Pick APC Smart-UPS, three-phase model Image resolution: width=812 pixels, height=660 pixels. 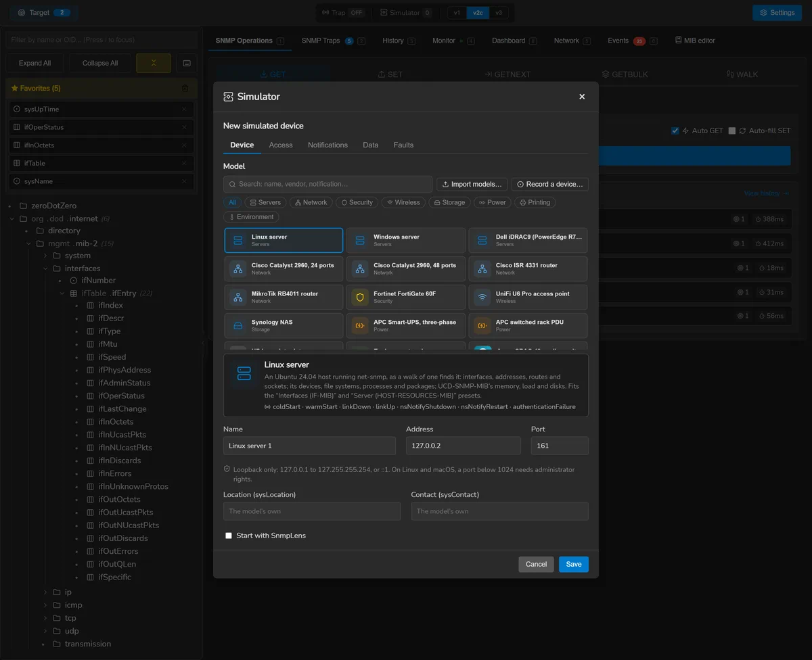(406, 325)
